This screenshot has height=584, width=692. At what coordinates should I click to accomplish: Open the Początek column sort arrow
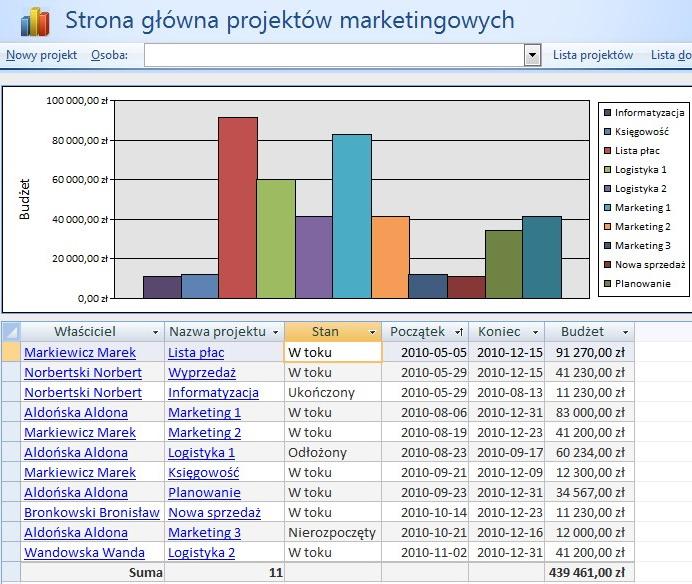pyautogui.click(x=459, y=332)
